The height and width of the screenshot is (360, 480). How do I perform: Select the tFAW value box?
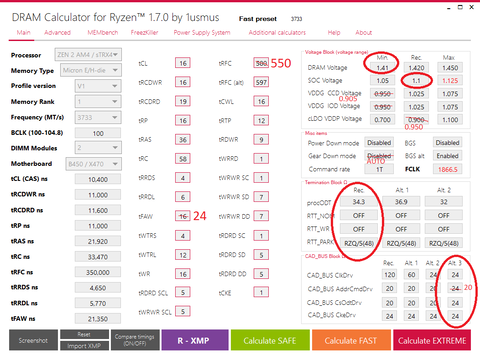tap(183, 216)
